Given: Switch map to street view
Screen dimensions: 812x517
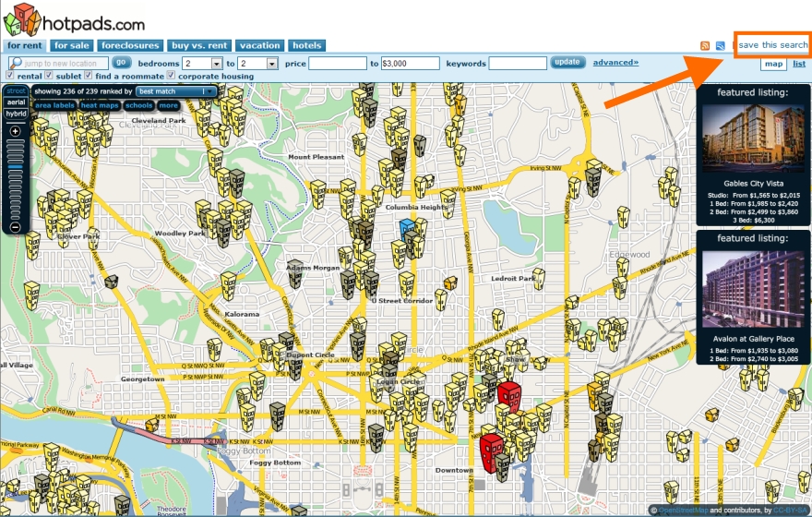Looking at the screenshot, I should 16,91.
